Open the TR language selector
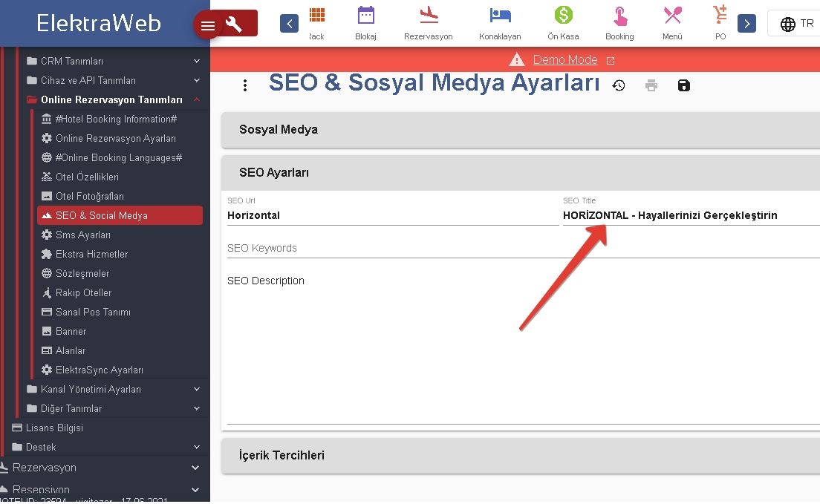 (797, 24)
